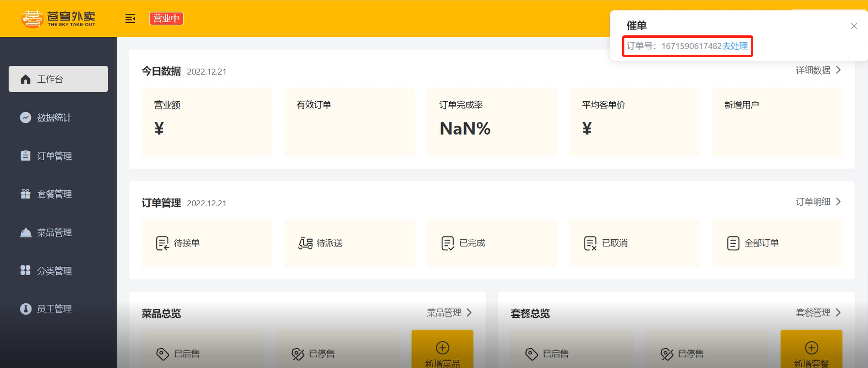The height and width of the screenshot is (368, 868).
Task: Open 待接单 pending orders card
Action: click(x=206, y=243)
